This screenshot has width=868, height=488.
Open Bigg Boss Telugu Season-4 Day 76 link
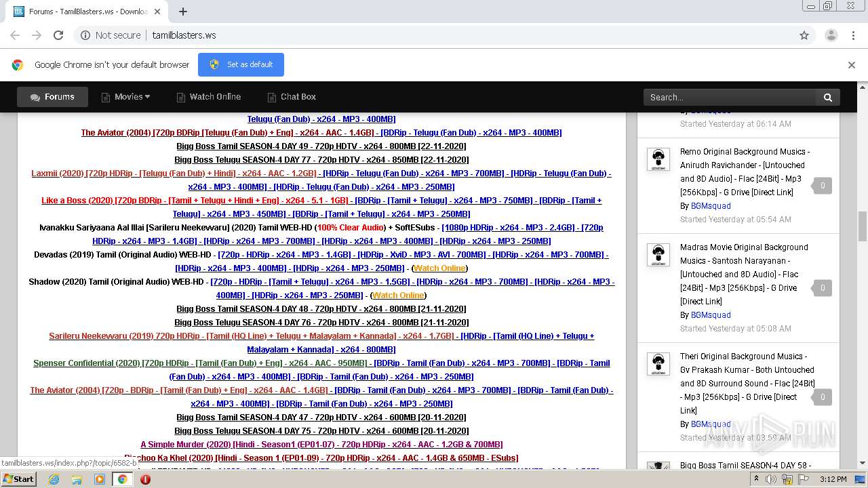tap(321, 323)
